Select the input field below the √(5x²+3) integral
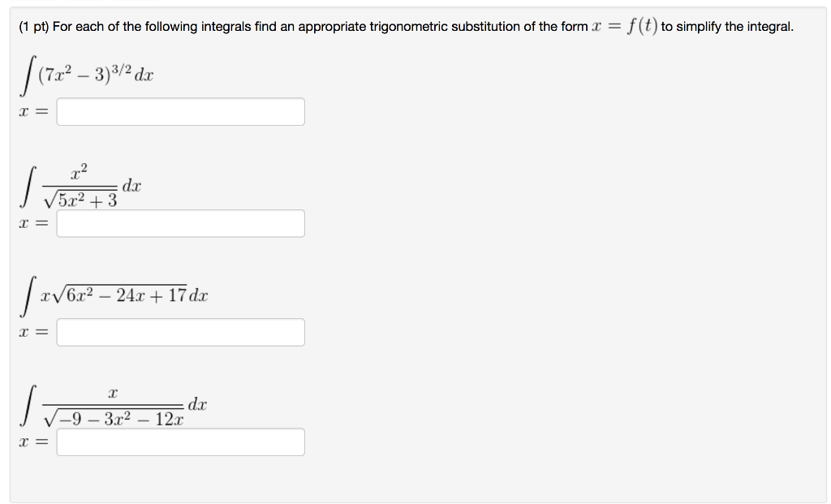 (x=180, y=223)
